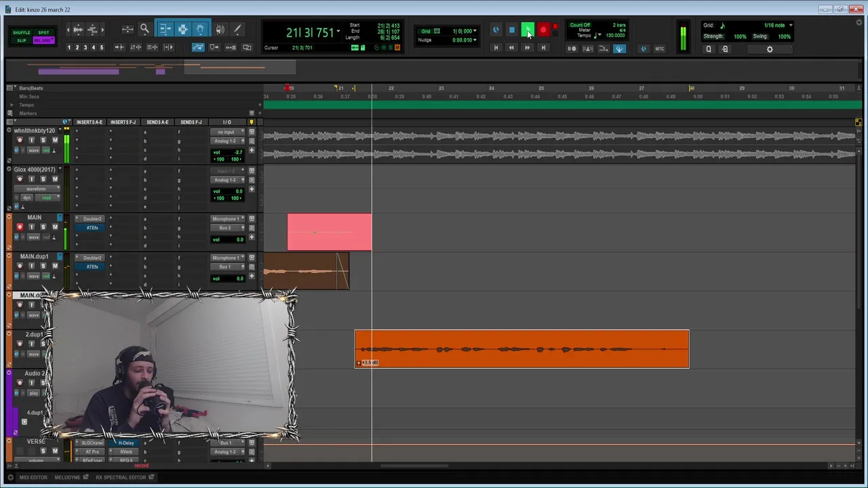Image resolution: width=868 pixels, height=488 pixels.
Task: Open Doubler2 insert on MAIN track
Action: [x=92, y=219]
